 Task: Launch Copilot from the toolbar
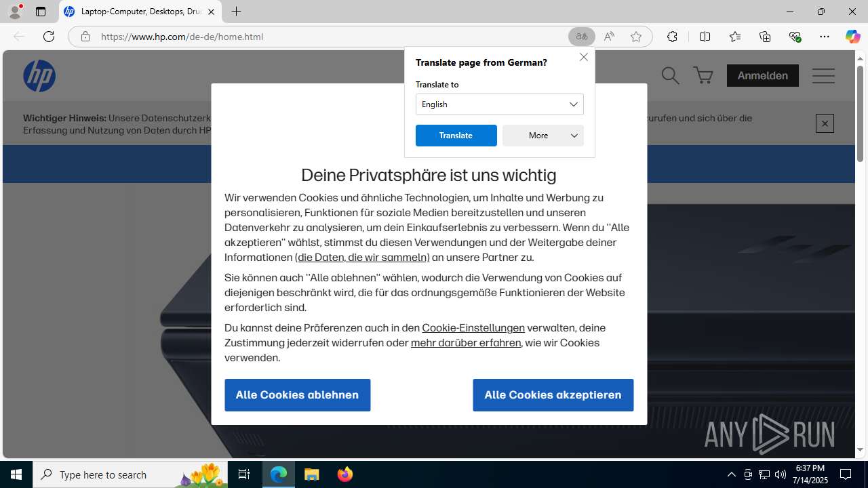[x=852, y=37]
